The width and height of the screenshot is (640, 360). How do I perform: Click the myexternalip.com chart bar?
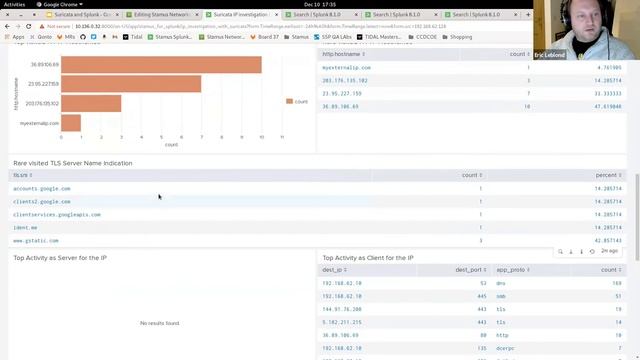71,123
